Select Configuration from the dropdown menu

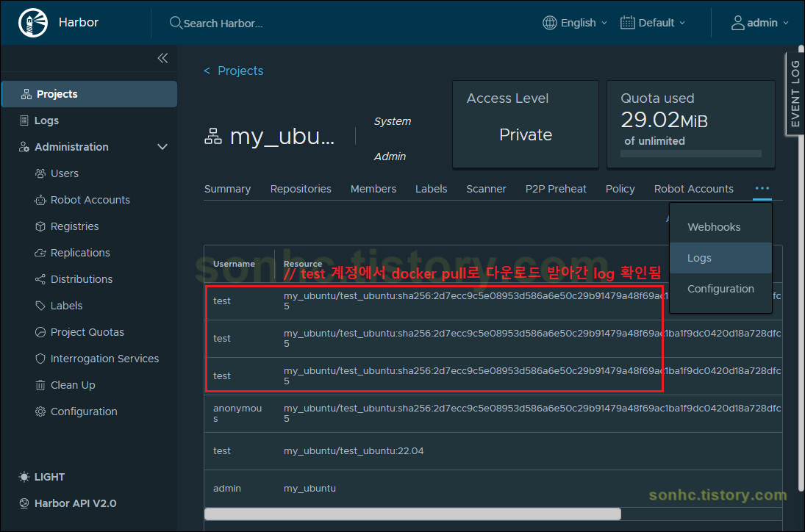click(720, 289)
